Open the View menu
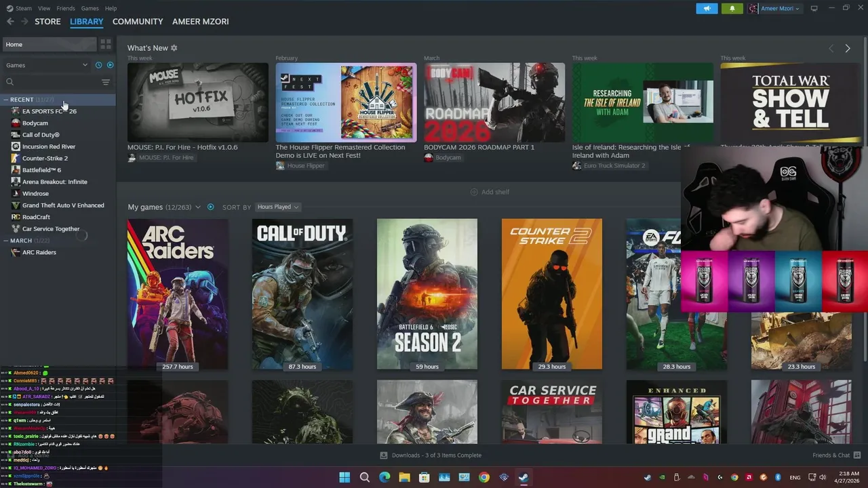 [x=44, y=8]
